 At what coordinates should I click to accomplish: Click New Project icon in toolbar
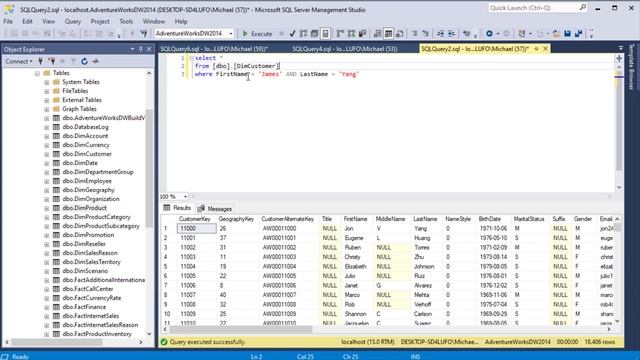tap(522, 34)
